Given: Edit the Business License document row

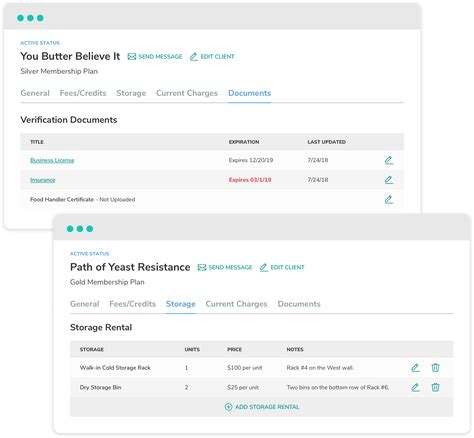Looking at the screenshot, I should (x=389, y=160).
